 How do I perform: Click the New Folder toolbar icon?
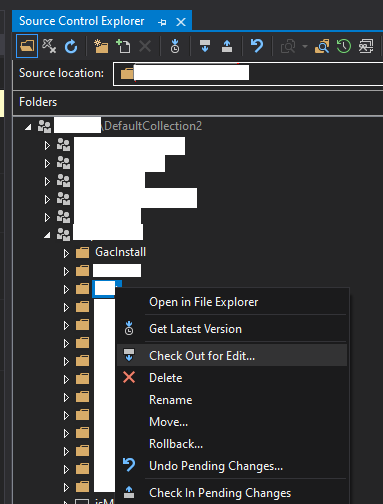pos(101,46)
